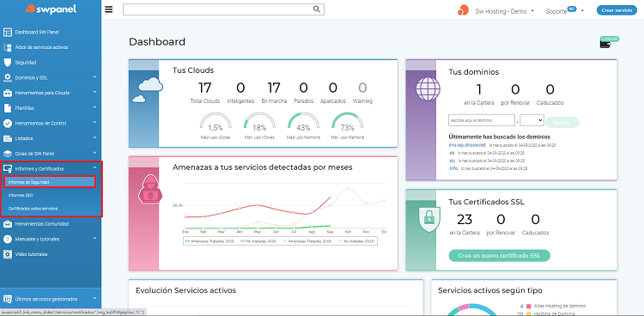
Task: Click the cloud icon in Tus Clouds card
Action: [147, 89]
